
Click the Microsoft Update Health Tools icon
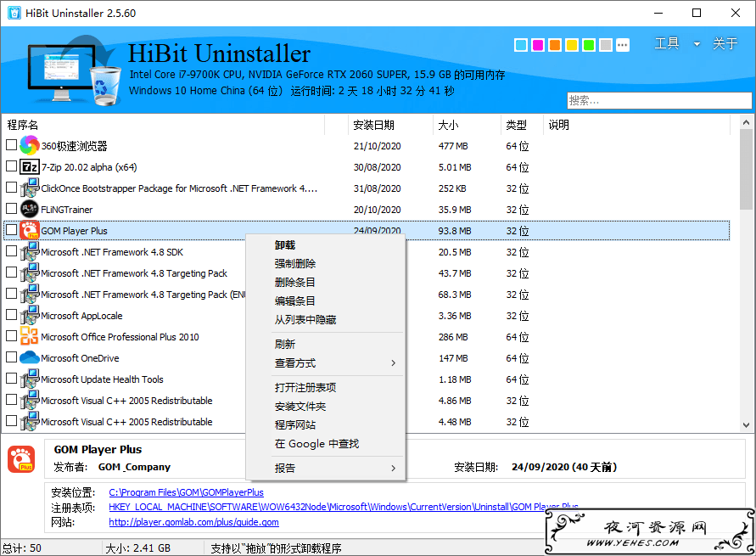tap(30, 379)
